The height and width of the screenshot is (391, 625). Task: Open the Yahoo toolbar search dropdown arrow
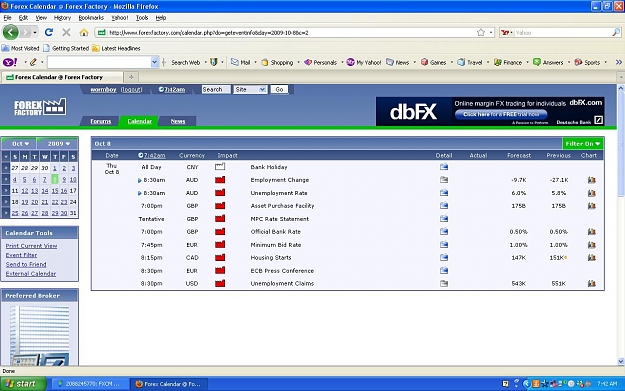154,62
